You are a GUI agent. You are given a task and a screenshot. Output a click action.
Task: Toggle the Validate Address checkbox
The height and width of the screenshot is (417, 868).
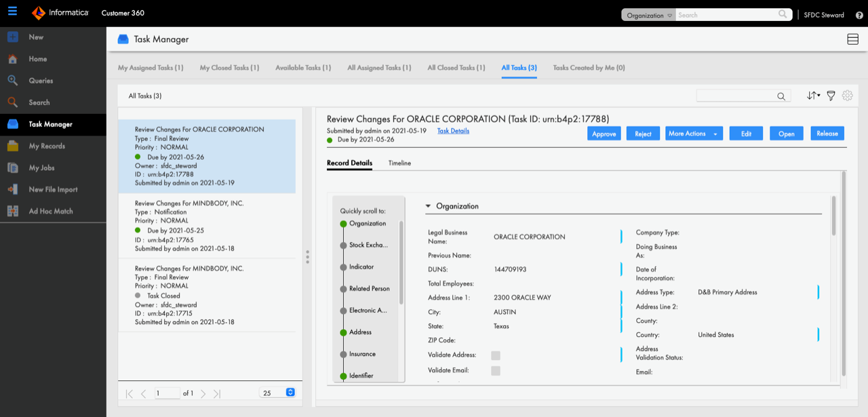click(496, 355)
